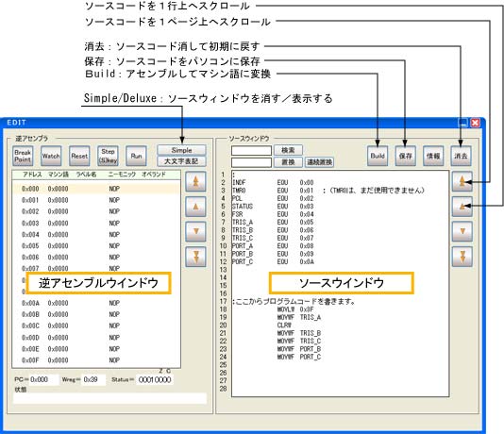Click source line PORT_C EQU 0x0A
The height and width of the screenshot is (434, 504).
273,261
